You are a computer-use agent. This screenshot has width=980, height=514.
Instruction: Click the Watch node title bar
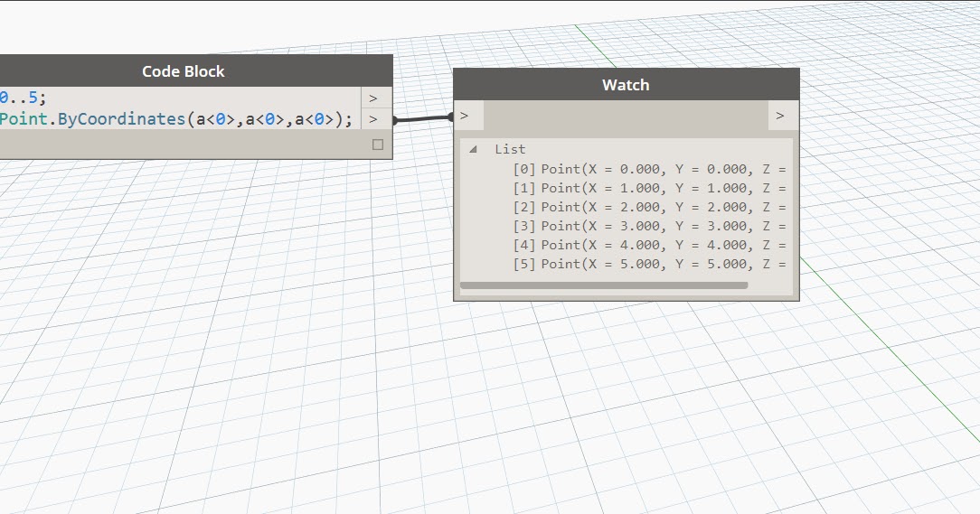pyautogui.click(x=627, y=85)
